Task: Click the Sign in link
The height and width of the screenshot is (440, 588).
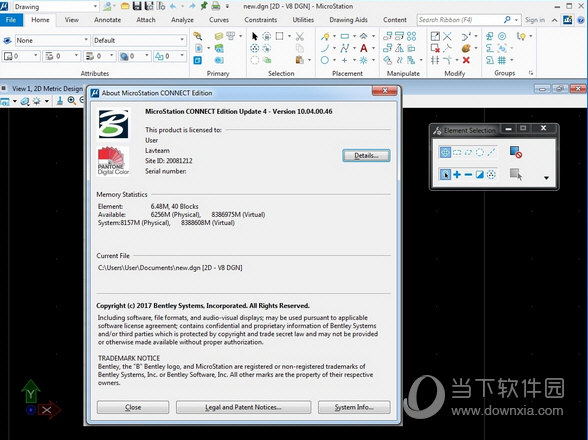Action: point(535,20)
